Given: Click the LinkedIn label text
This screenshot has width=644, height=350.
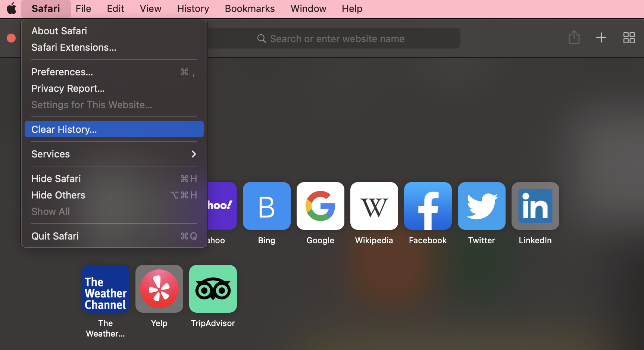Looking at the screenshot, I should (x=535, y=240).
